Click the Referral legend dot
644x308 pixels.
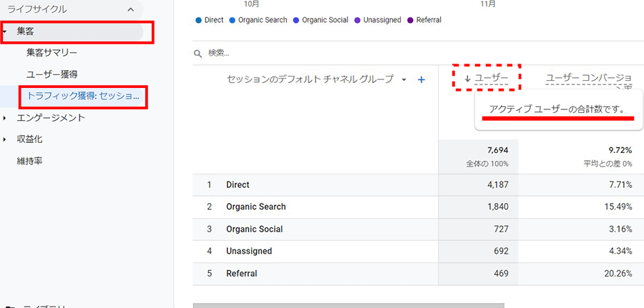pyautogui.click(x=410, y=20)
